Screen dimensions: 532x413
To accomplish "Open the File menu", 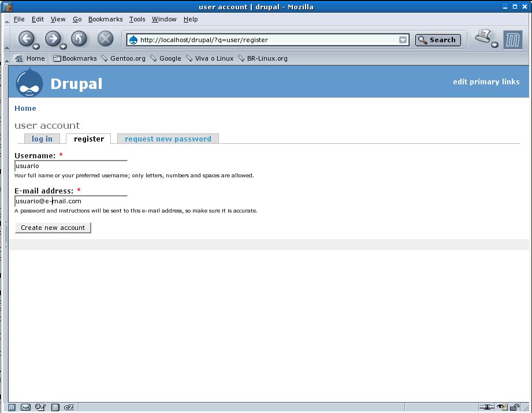I will click(x=19, y=19).
